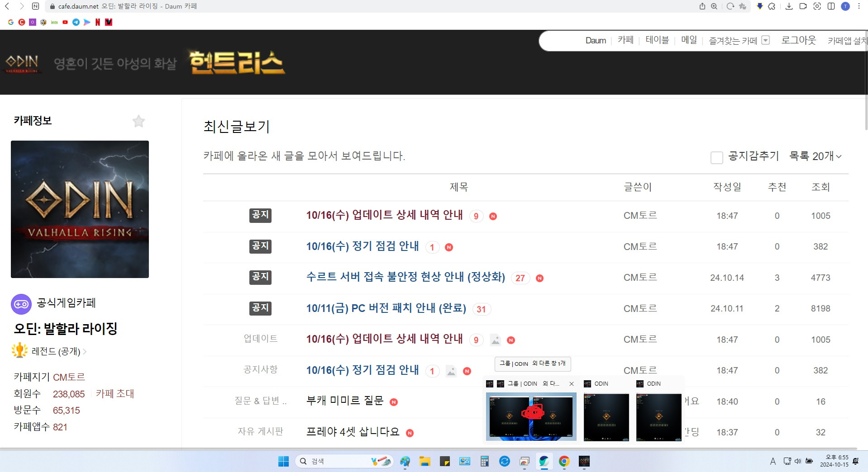Click the blue arrow downloader extension icon
This screenshot has width=868, height=472.
tap(760, 6)
